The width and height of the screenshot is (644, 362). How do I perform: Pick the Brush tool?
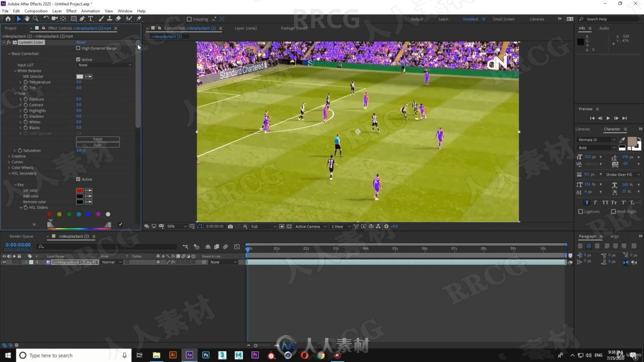coord(101,19)
